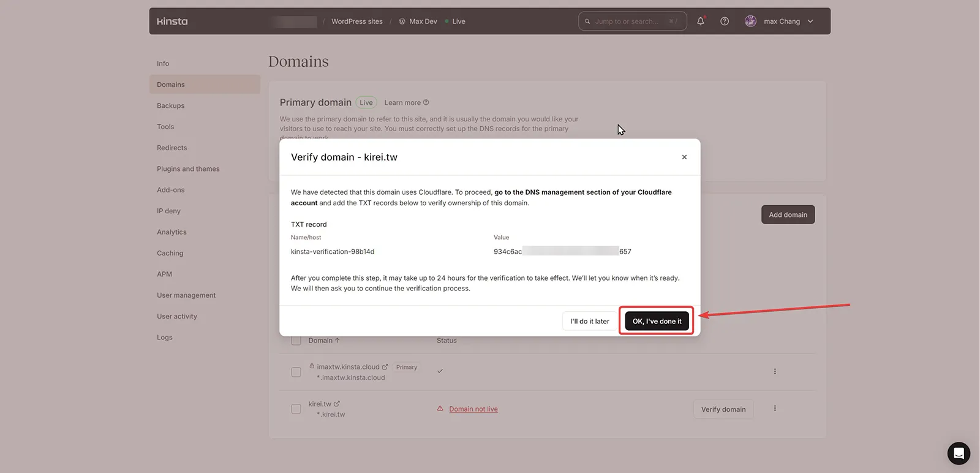This screenshot has height=473, width=980.
Task: Close the Verify domain dialog
Action: point(684,157)
